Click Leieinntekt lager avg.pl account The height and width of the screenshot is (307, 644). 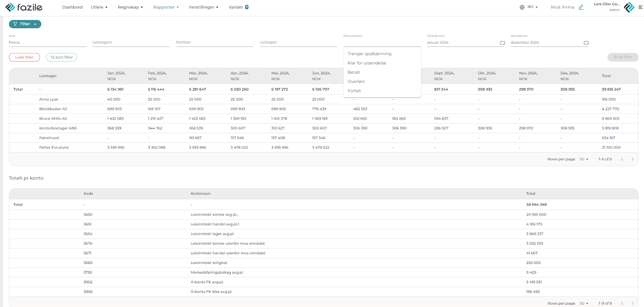212,234
